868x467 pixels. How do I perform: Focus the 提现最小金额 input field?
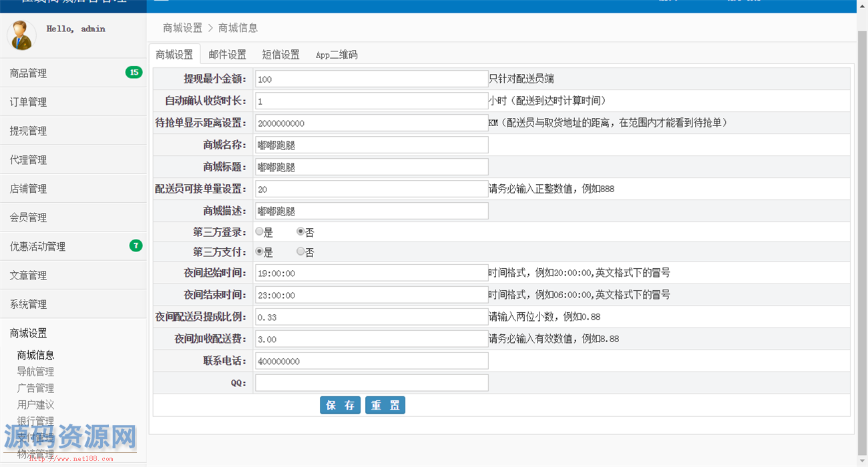click(372, 79)
